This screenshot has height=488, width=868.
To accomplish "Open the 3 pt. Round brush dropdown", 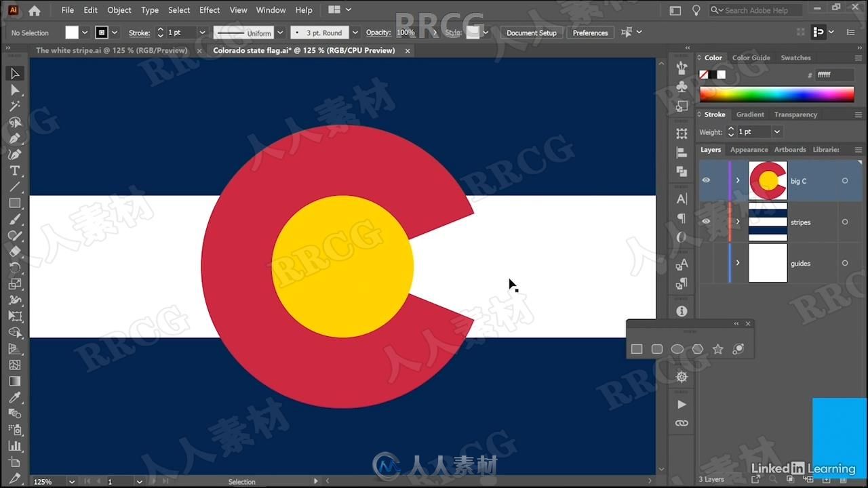I will 355,33.
